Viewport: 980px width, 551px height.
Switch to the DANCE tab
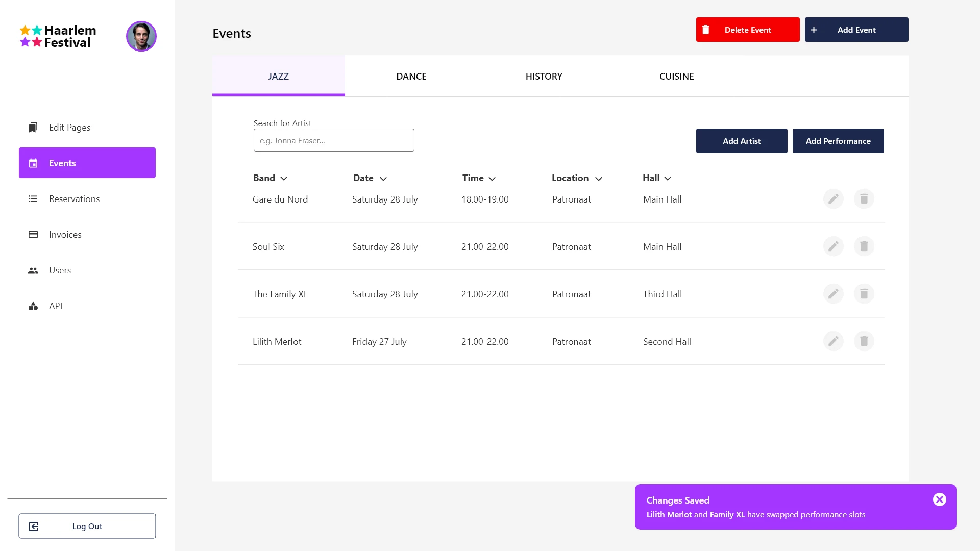410,76
